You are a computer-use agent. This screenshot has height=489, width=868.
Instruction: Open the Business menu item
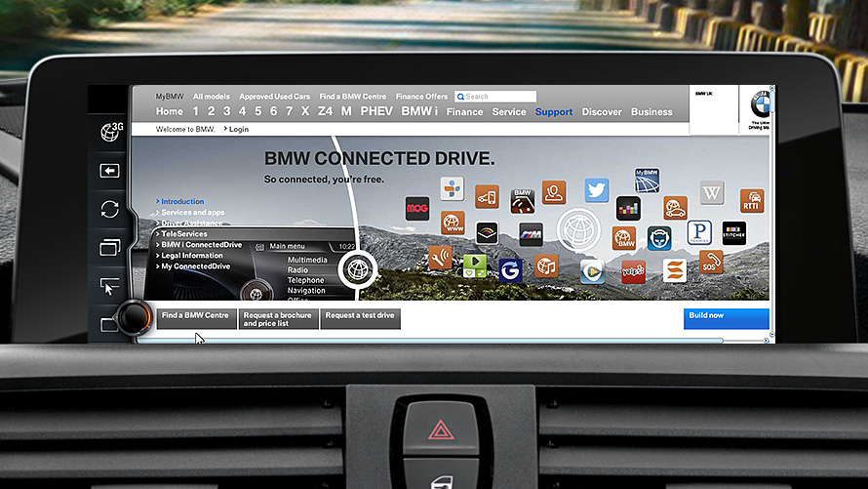[651, 112]
